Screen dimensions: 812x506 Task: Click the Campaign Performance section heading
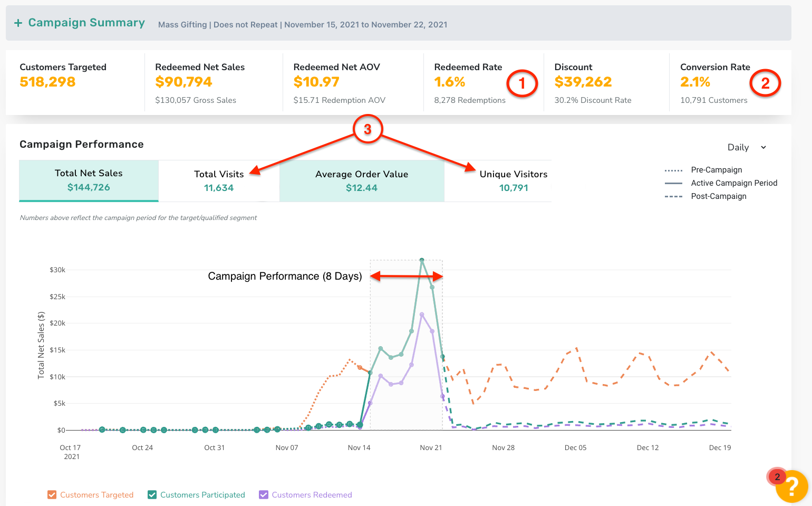(82, 145)
